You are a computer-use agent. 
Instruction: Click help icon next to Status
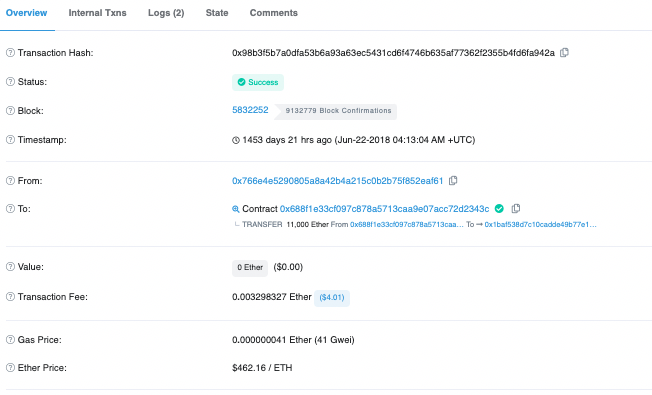click(x=10, y=82)
